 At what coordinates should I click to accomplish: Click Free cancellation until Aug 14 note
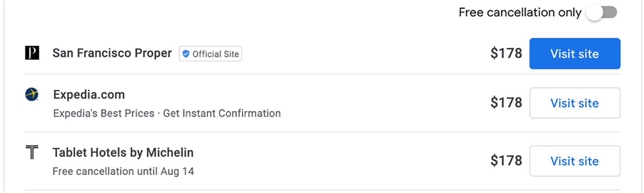click(123, 171)
